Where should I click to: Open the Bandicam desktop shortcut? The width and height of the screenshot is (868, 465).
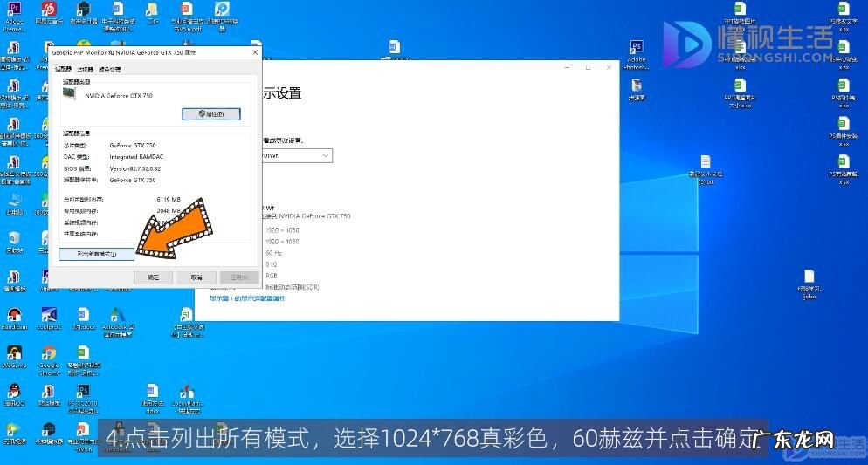(x=14, y=319)
